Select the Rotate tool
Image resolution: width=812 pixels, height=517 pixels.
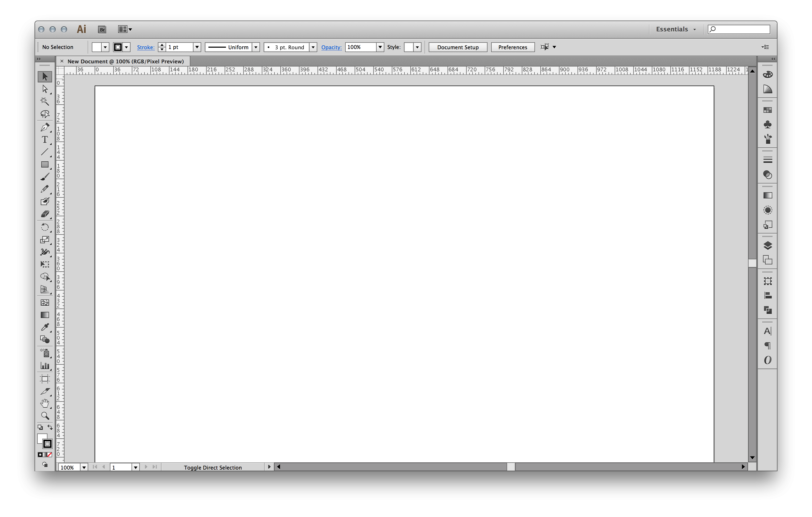click(45, 227)
